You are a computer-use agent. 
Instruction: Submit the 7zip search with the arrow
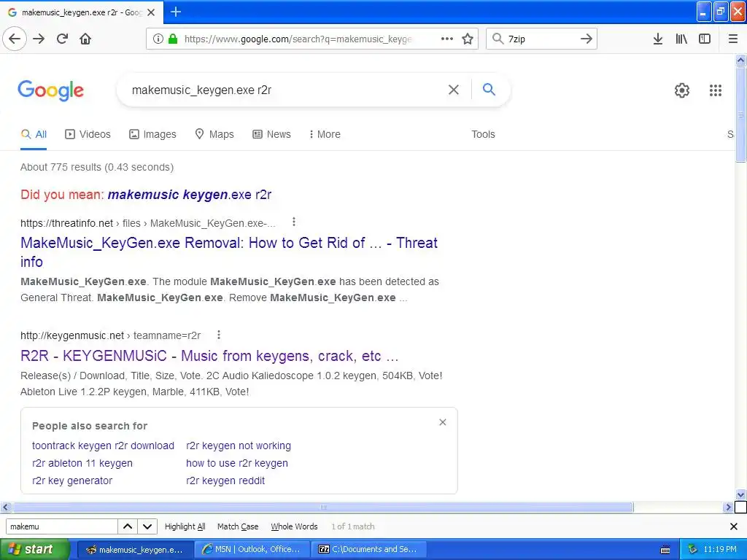click(x=587, y=39)
